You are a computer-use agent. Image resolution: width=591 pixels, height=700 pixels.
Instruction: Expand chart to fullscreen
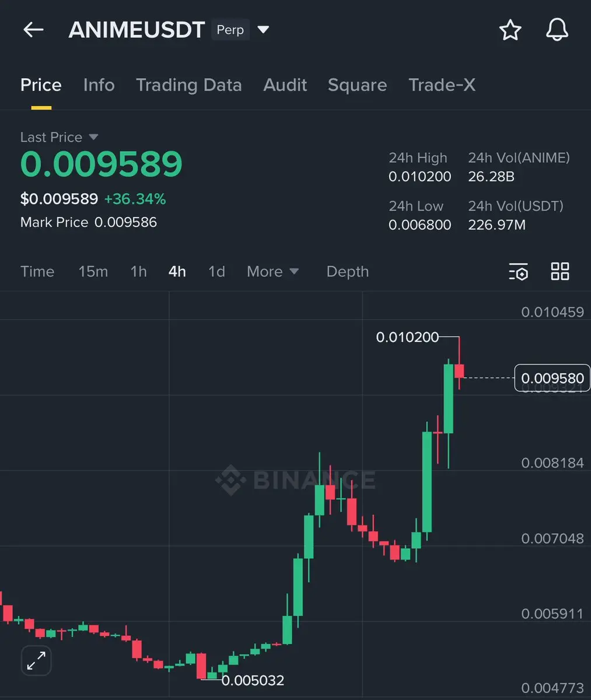(36, 661)
